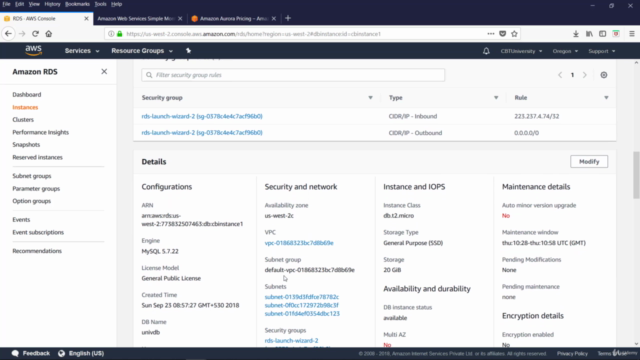This screenshot has height=360, width=640.
Task: Sort by the Type column arrow
Action: pyautogui.click(x=496, y=98)
